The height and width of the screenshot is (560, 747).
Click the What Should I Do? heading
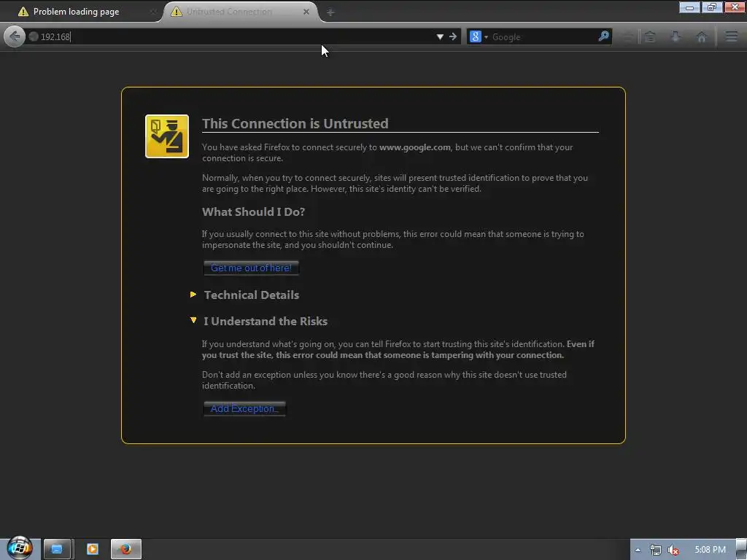pos(253,212)
